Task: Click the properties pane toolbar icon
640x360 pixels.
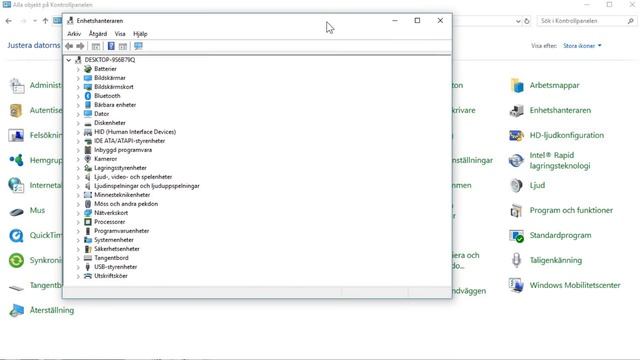Action: point(123,46)
